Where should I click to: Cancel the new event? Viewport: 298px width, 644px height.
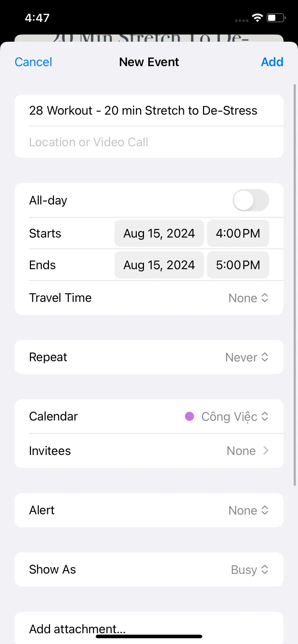coord(33,62)
